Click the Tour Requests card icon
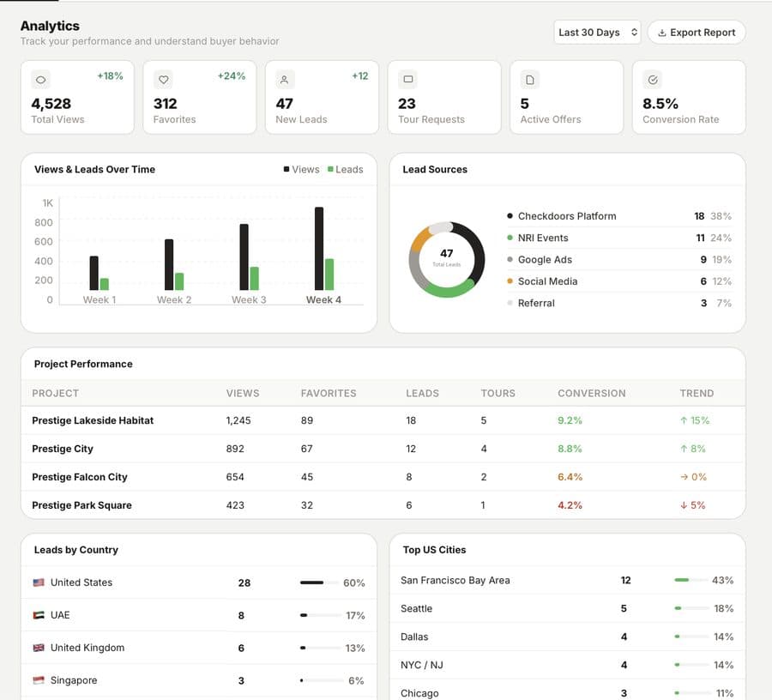Viewport: 772px width, 700px height. pyautogui.click(x=407, y=79)
